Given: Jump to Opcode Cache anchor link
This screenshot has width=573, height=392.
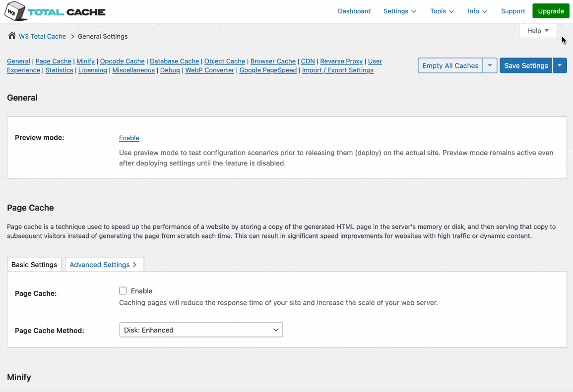Looking at the screenshot, I should click(x=122, y=61).
